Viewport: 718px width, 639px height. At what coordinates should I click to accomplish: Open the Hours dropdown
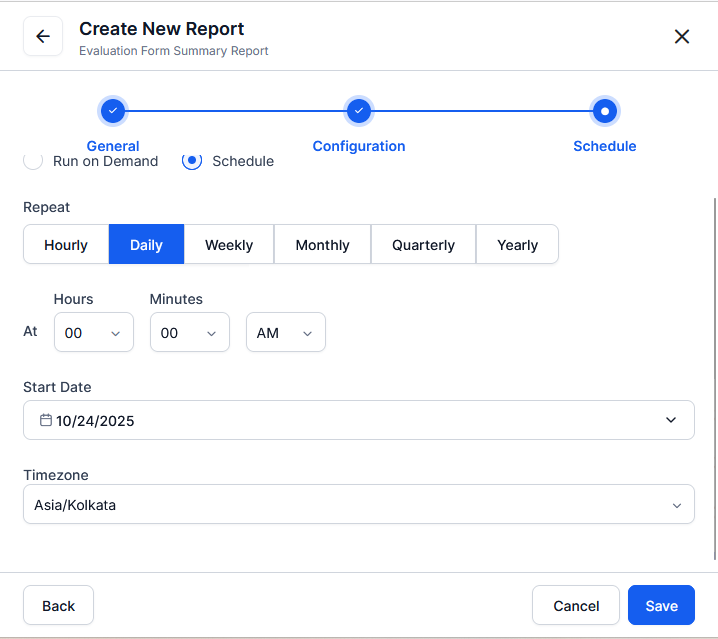point(93,333)
